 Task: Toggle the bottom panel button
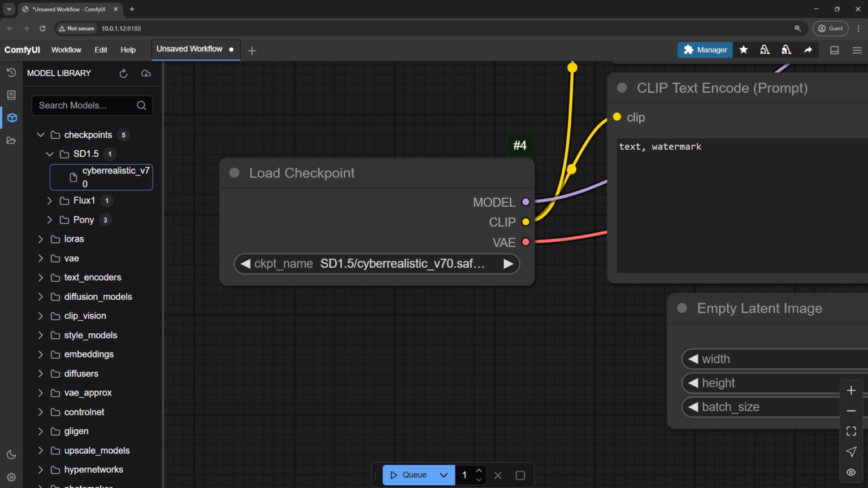[834, 50]
